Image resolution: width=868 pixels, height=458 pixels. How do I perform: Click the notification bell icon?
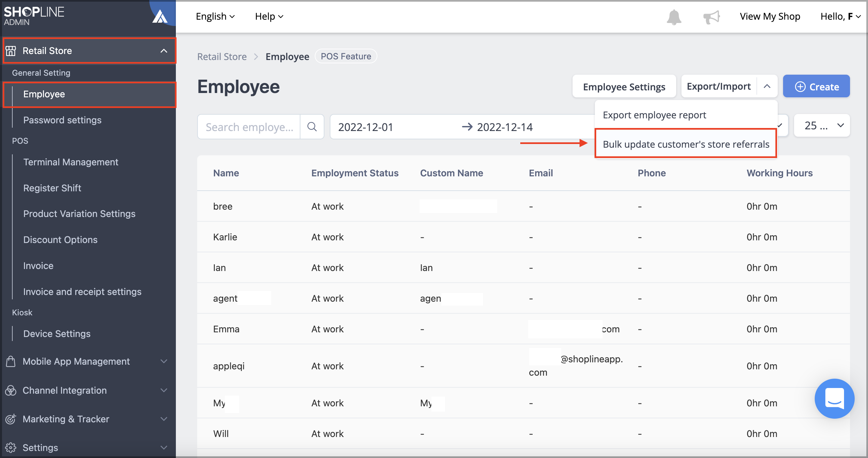(x=674, y=17)
